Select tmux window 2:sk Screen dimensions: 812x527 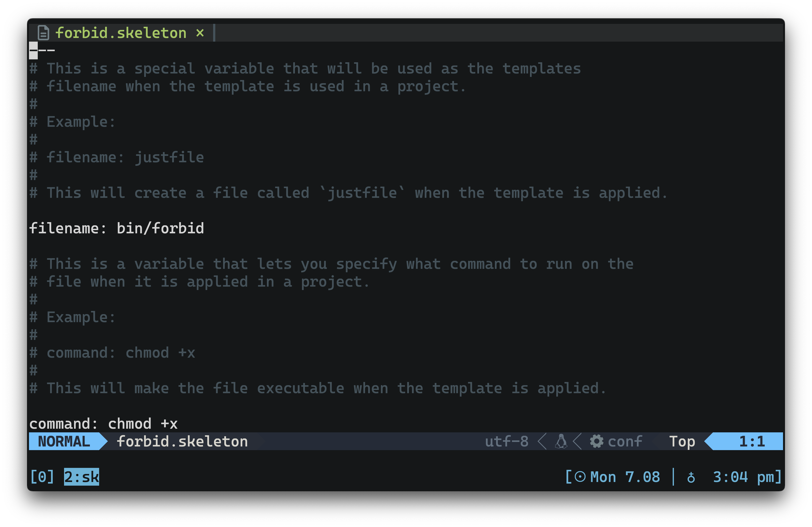point(82,477)
